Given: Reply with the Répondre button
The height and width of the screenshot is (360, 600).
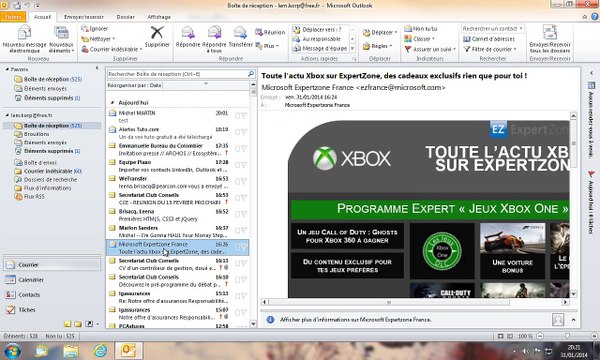Looking at the screenshot, I should [x=188, y=37].
